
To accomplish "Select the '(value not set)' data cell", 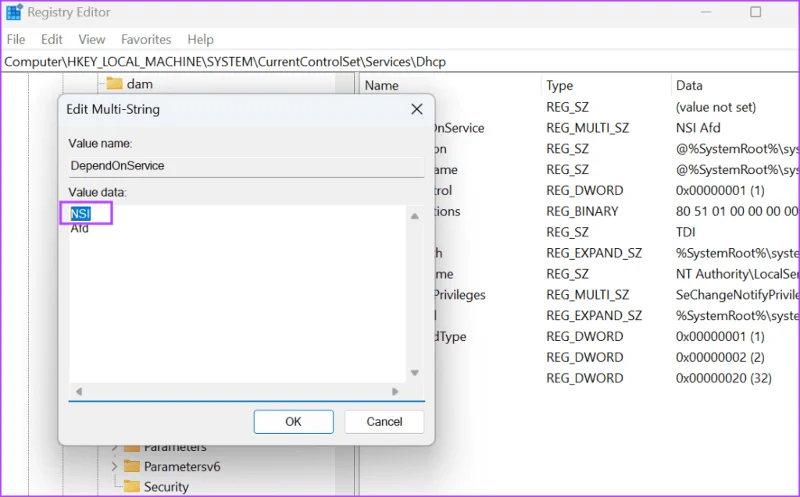I will [716, 107].
